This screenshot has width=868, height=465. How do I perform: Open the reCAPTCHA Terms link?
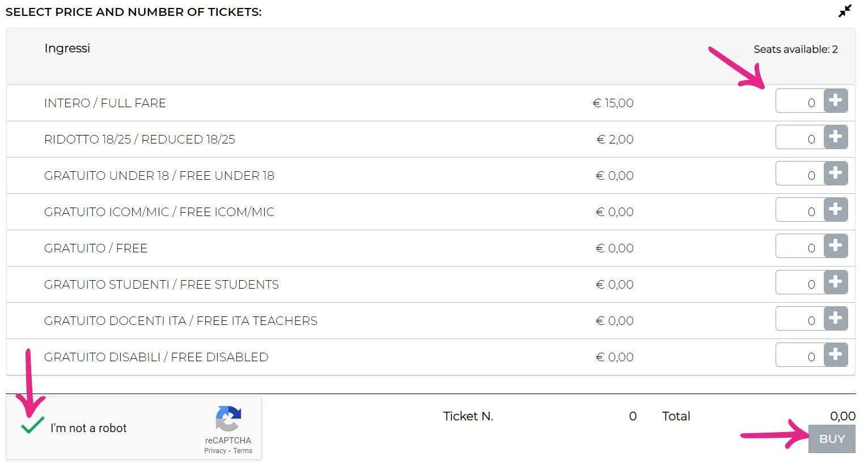pos(243,451)
